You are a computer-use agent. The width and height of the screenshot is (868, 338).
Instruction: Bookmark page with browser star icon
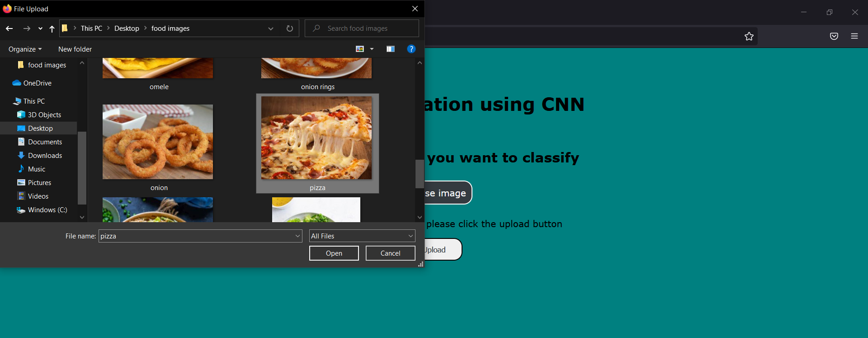point(749,36)
